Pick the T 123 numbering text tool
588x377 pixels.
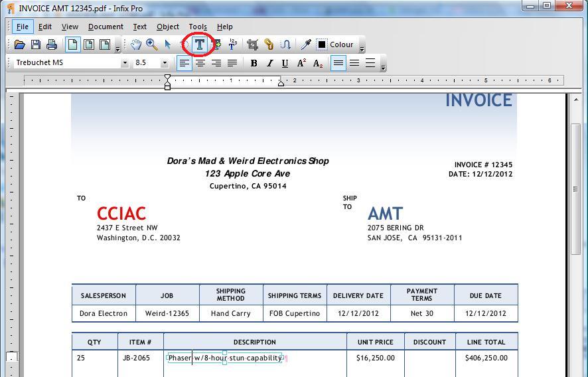pos(232,44)
